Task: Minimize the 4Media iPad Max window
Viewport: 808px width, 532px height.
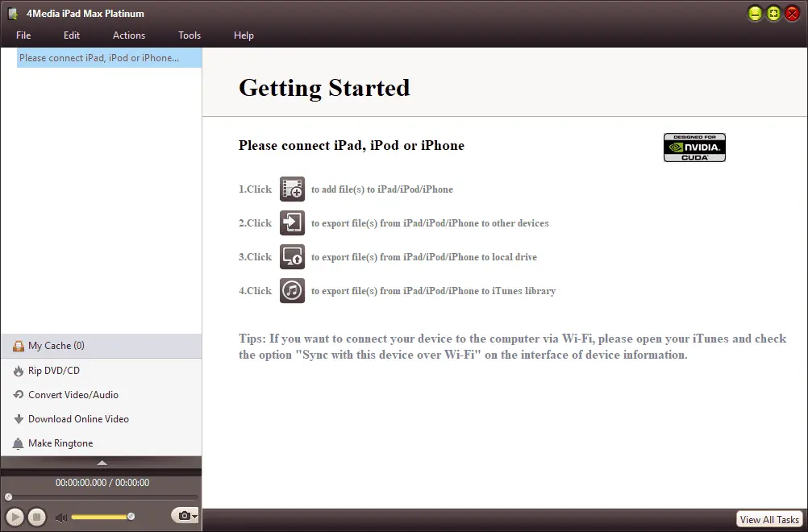Action: click(755, 14)
